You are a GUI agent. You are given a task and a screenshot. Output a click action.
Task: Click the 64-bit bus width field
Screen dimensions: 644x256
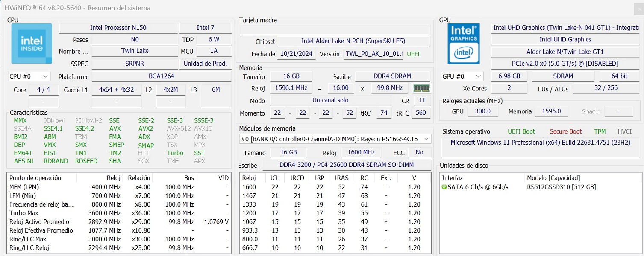point(619,76)
